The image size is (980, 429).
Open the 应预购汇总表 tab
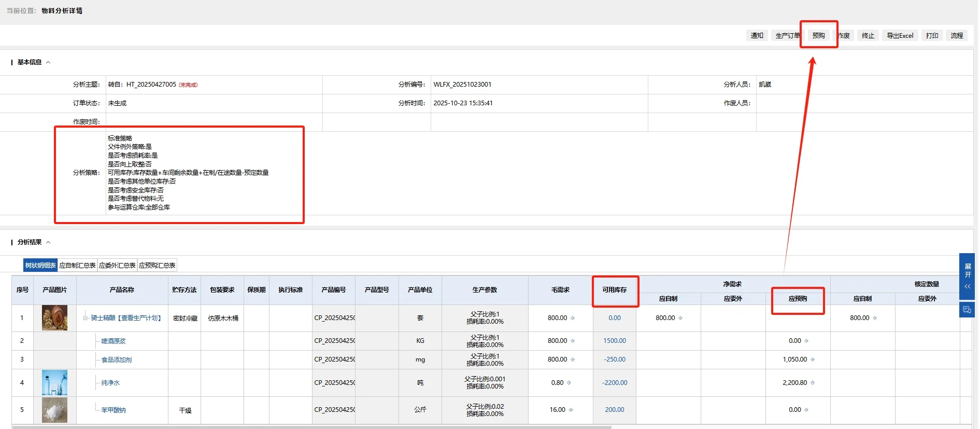coord(157,266)
